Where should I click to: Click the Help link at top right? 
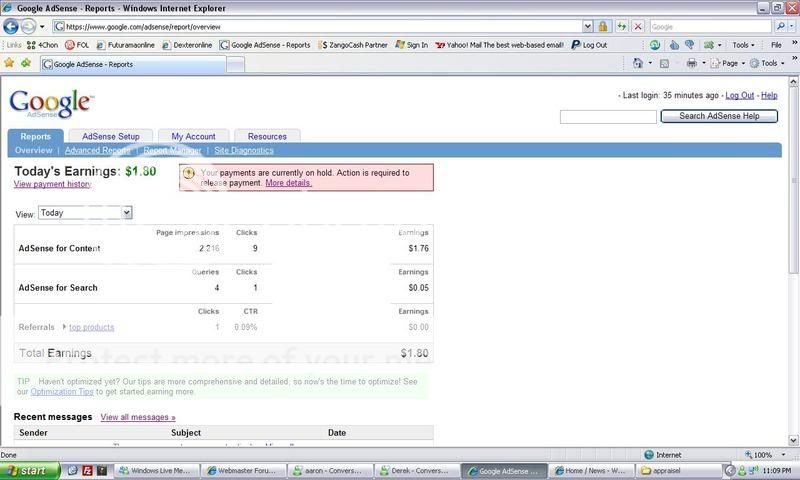769,95
